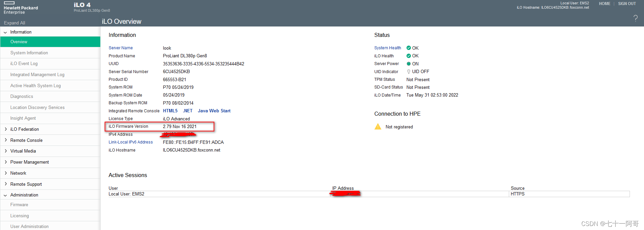The image size is (644, 230).
Task: Click the Not registered warning triangle icon
Action: tap(378, 127)
